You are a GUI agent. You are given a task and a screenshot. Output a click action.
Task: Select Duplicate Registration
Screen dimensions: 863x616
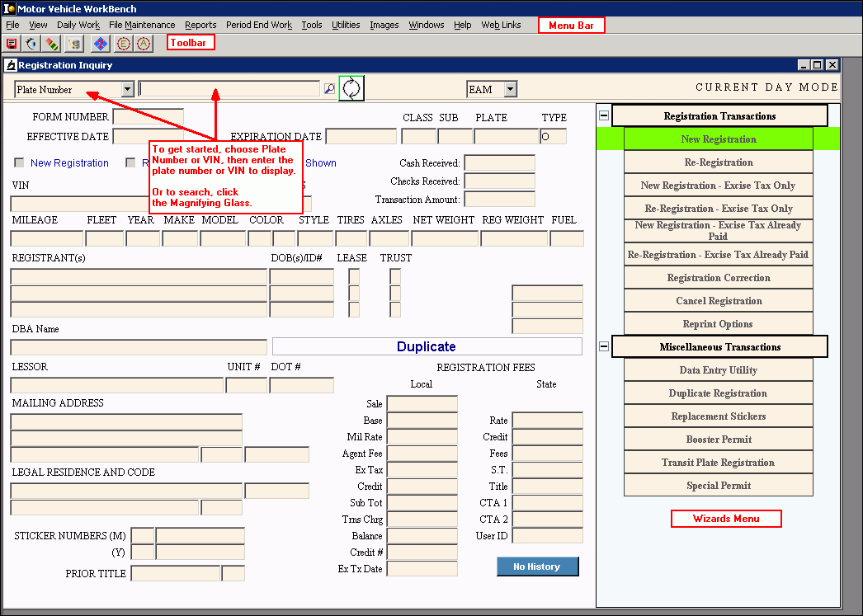[719, 393]
